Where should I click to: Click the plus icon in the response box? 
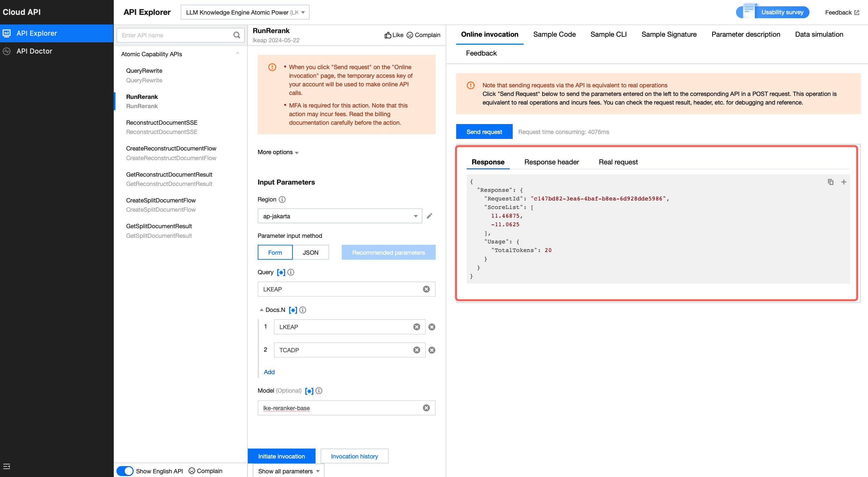pos(844,182)
